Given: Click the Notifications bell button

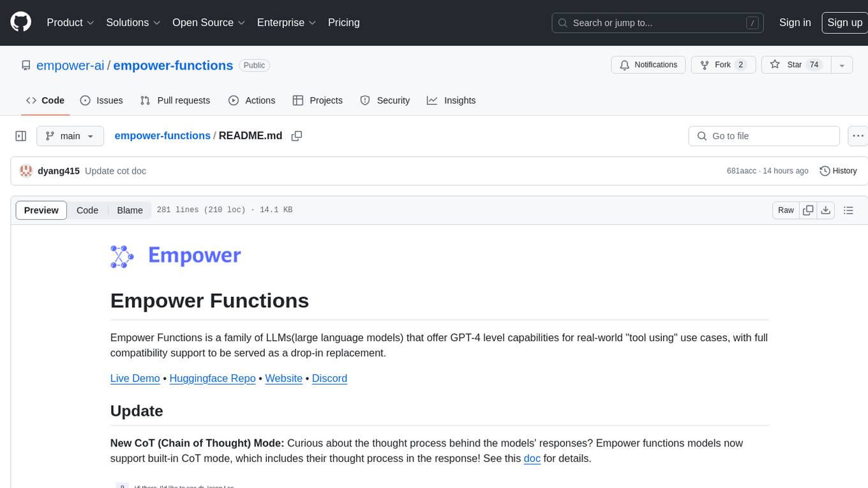Looking at the screenshot, I should (648, 65).
